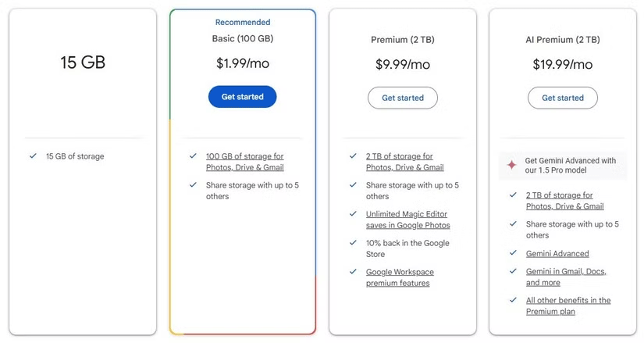
Task: Click the Recommended label on Basic plan
Action: click(243, 23)
